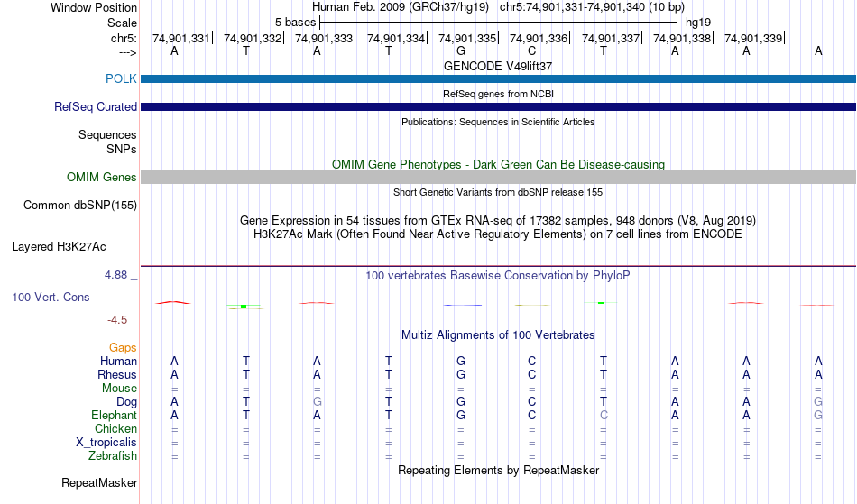Click the Gaps row label
The width and height of the screenshot is (857, 504).
(123, 347)
